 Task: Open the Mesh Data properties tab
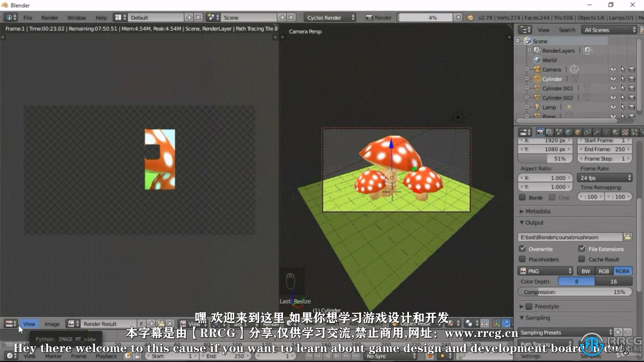(606, 132)
